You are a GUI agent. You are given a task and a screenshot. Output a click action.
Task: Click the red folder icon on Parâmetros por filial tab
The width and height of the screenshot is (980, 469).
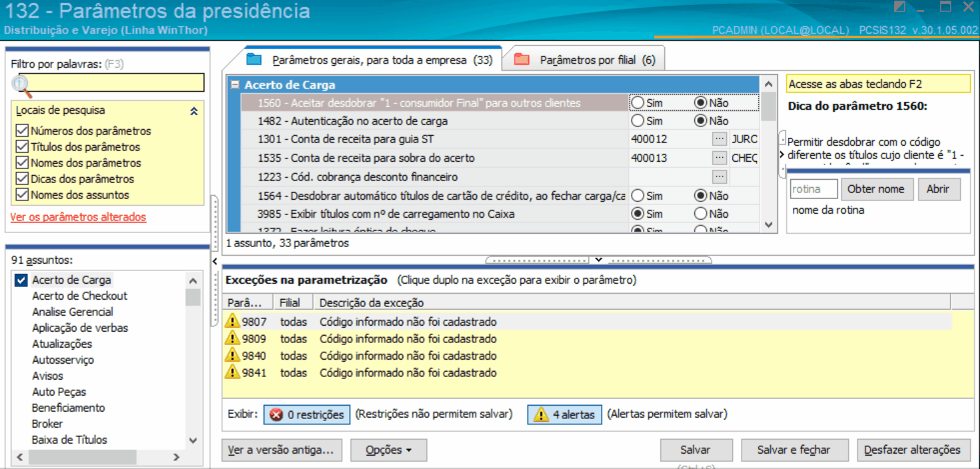(x=522, y=59)
